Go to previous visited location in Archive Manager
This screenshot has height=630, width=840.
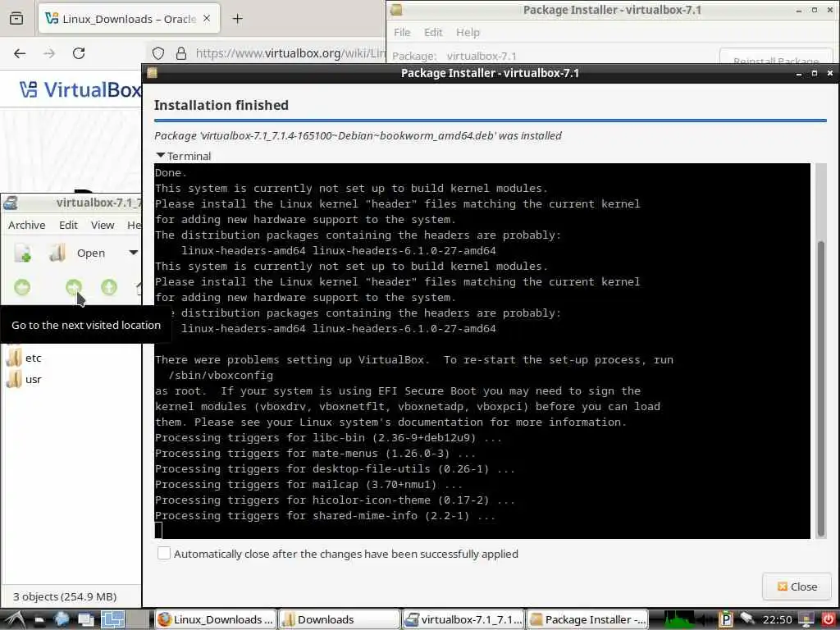coord(22,288)
